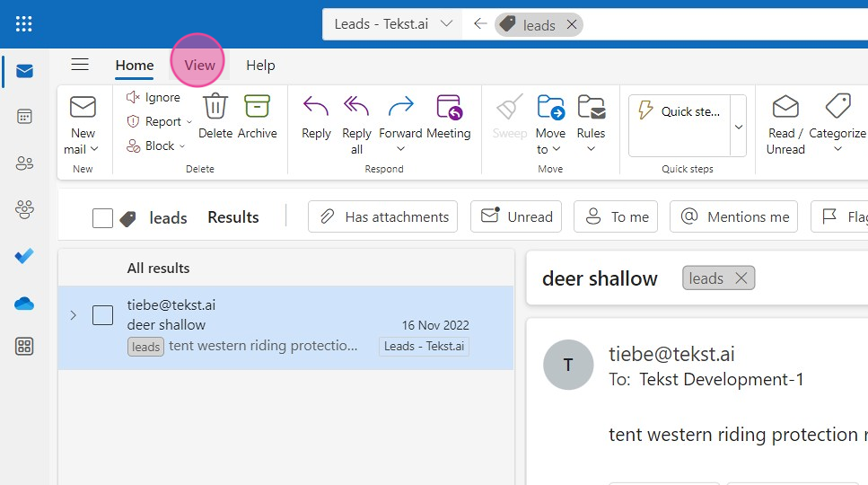This screenshot has height=485, width=868.
Task: Click the Ignore conversation button
Action: (153, 97)
